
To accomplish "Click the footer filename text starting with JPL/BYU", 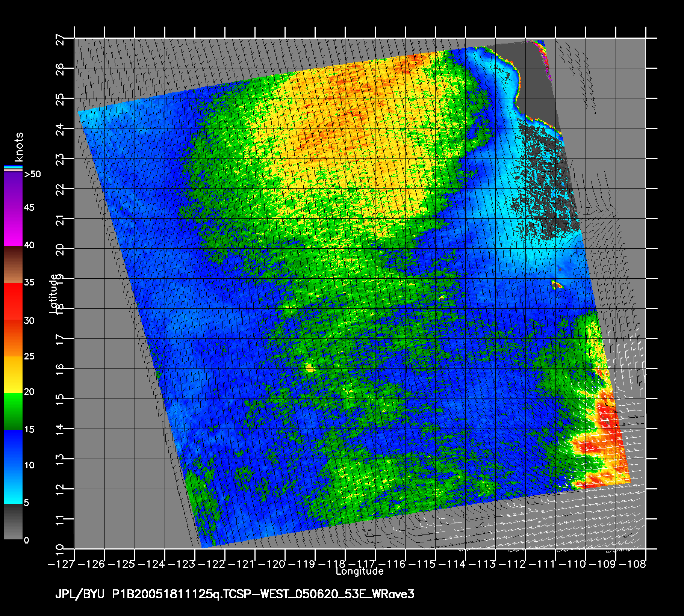I will [235, 594].
